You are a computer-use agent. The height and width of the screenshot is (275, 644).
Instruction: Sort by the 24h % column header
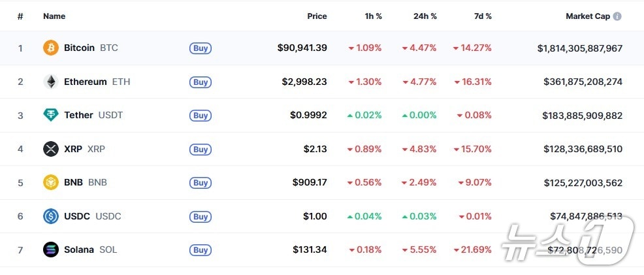coord(424,16)
